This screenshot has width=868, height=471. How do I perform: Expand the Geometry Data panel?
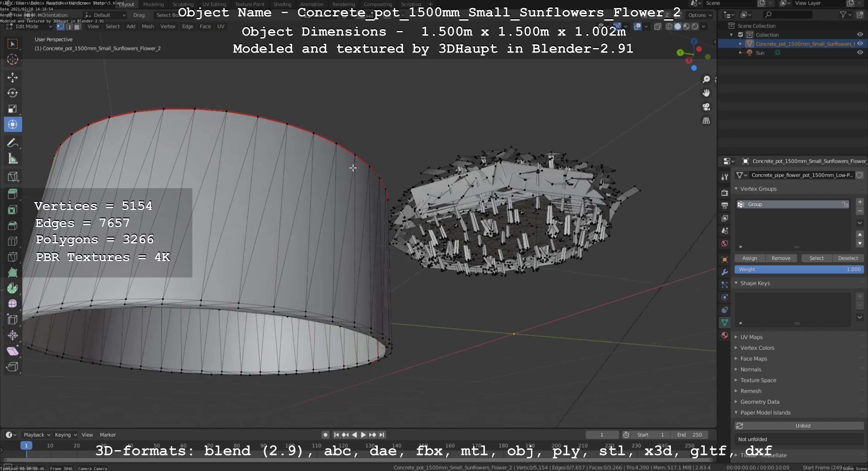(x=759, y=402)
